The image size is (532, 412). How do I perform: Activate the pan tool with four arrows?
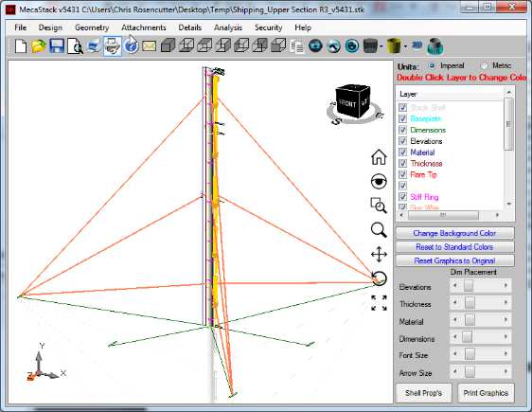[x=379, y=255]
